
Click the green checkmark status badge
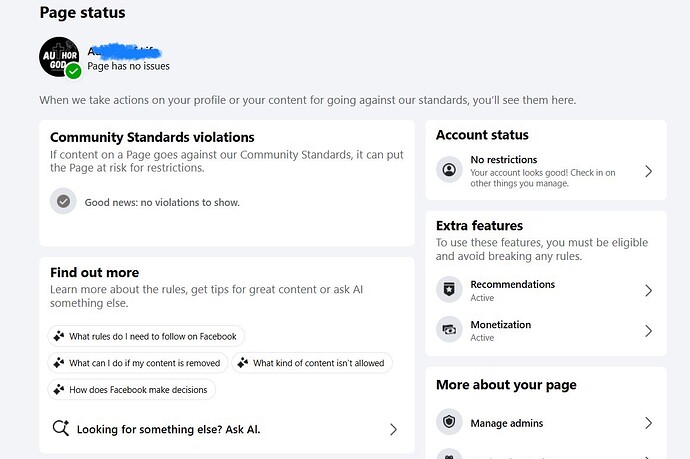(73, 72)
